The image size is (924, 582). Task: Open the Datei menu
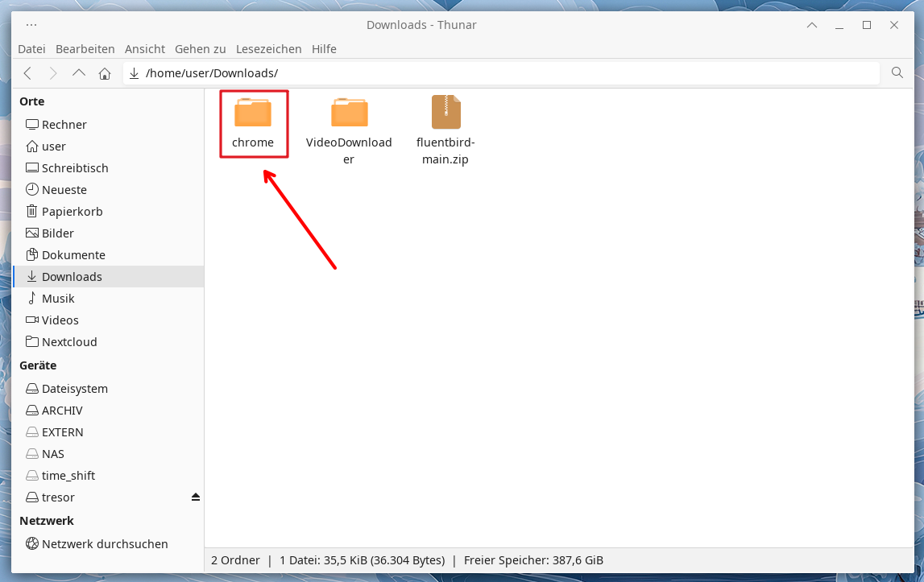[31, 49]
